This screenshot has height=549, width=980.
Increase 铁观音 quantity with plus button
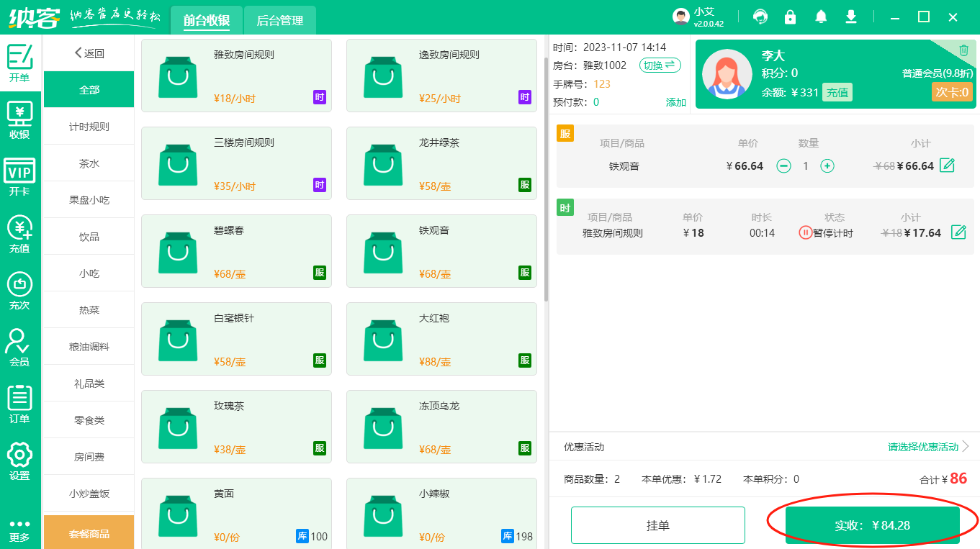(827, 166)
